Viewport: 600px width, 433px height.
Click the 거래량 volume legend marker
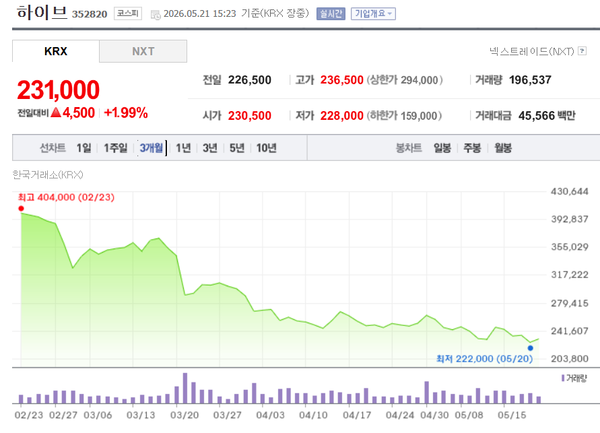point(563,378)
